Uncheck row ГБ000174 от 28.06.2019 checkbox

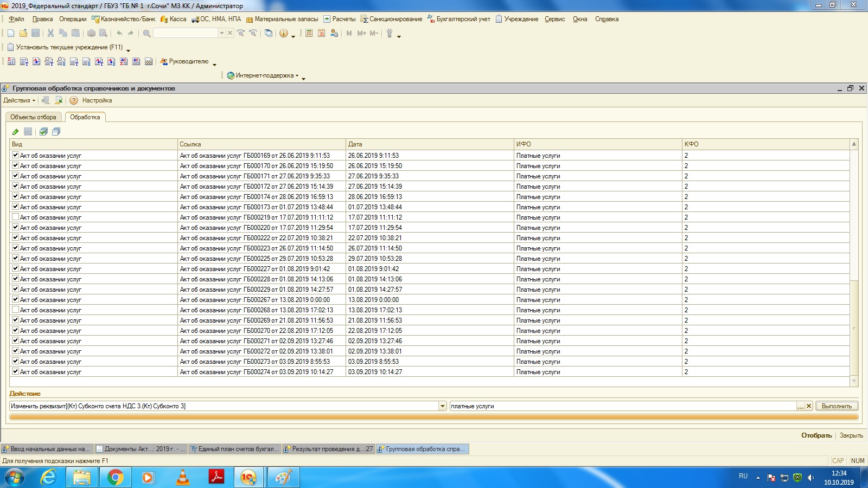click(x=15, y=196)
